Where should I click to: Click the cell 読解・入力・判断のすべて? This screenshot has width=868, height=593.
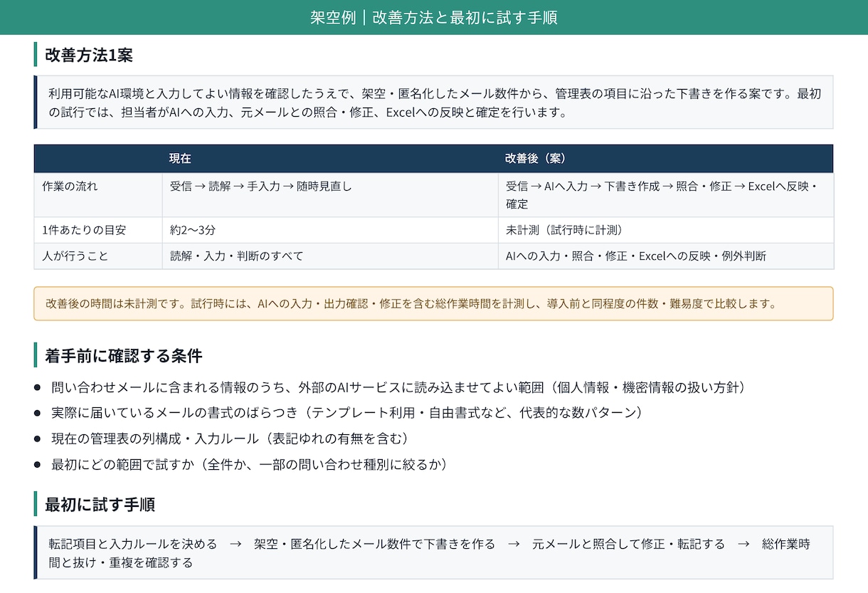(330, 256)
